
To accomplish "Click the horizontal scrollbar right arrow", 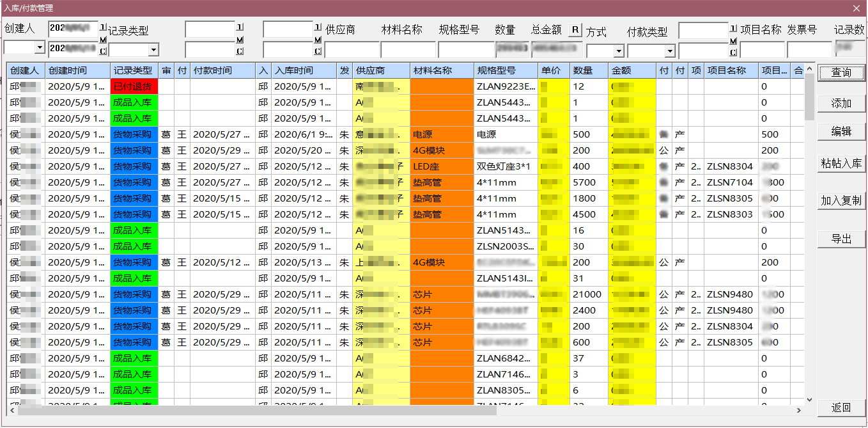I will pos(798,410).
